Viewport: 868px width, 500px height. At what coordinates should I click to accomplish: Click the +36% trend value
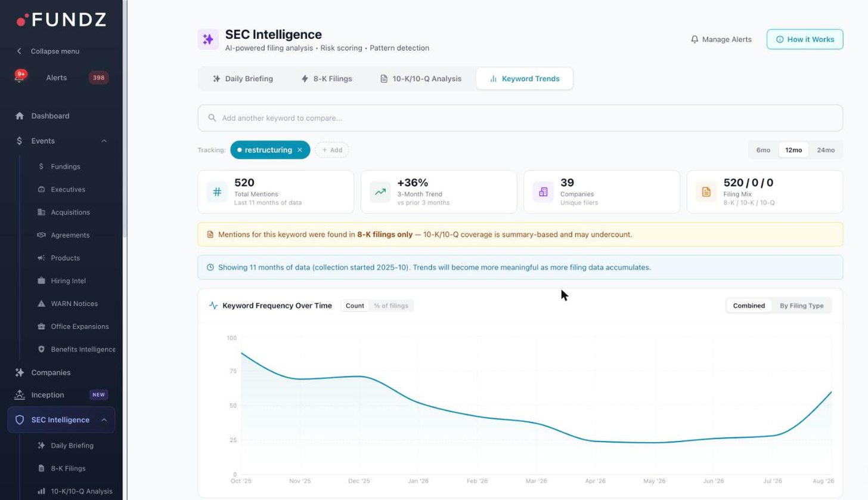click(413, 183)
